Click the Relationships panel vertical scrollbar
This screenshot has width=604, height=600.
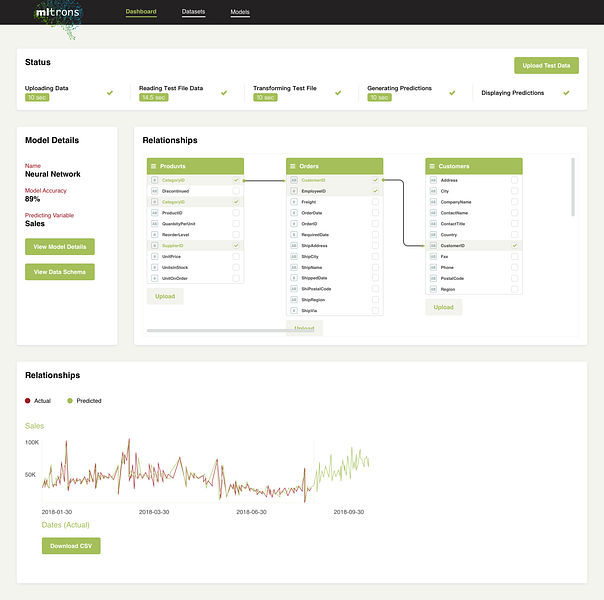573,187
